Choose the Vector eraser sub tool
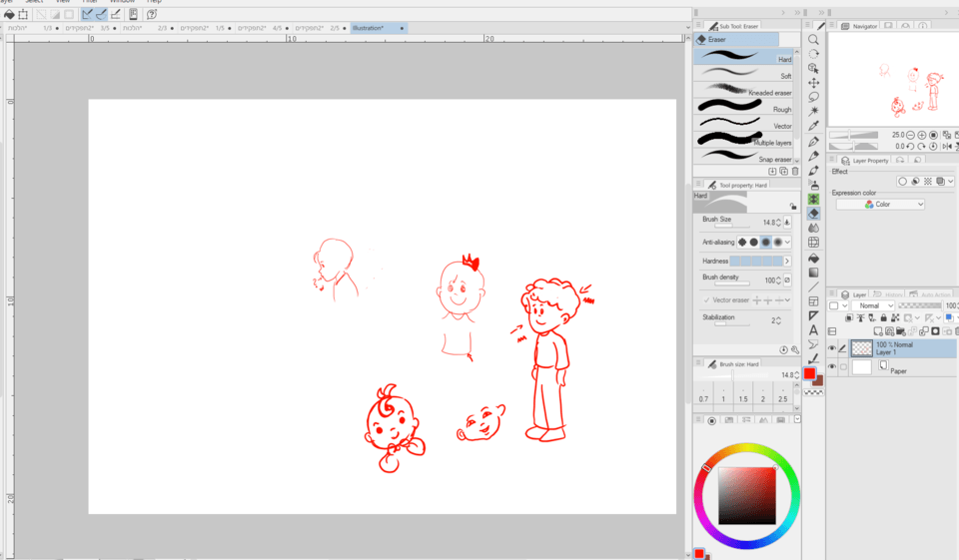 point(743,122)
